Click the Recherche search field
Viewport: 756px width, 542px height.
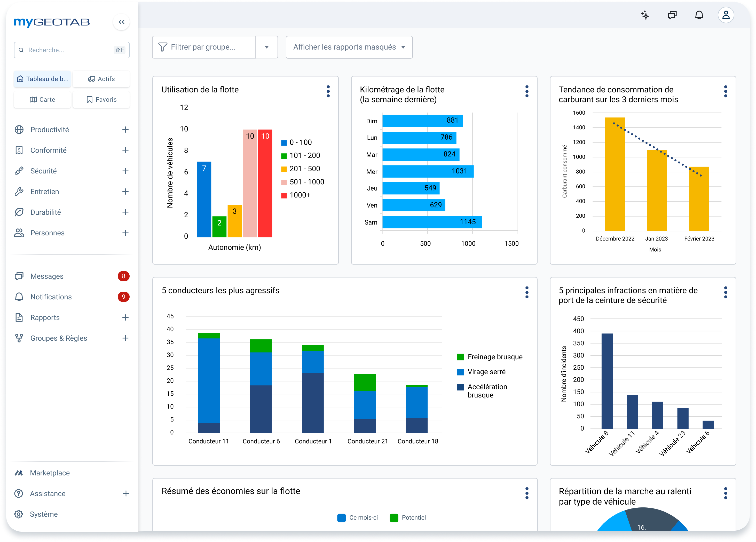click(x=72, y=50)
